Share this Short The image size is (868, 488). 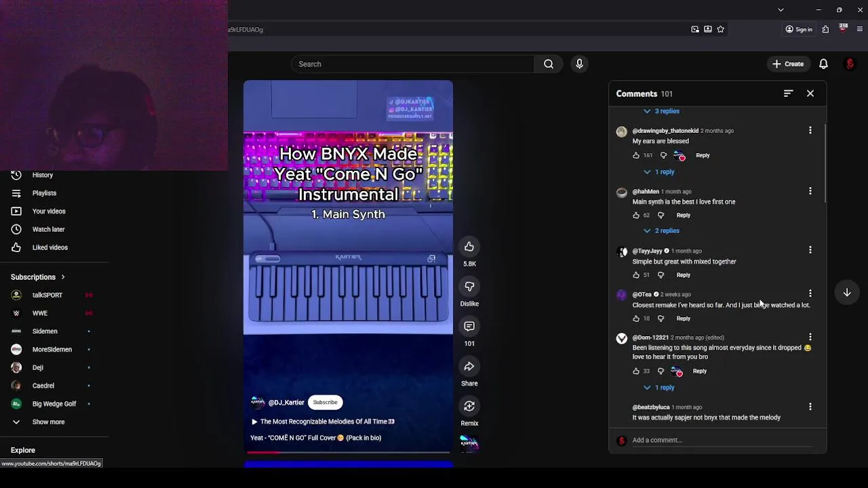coord(469,367)
